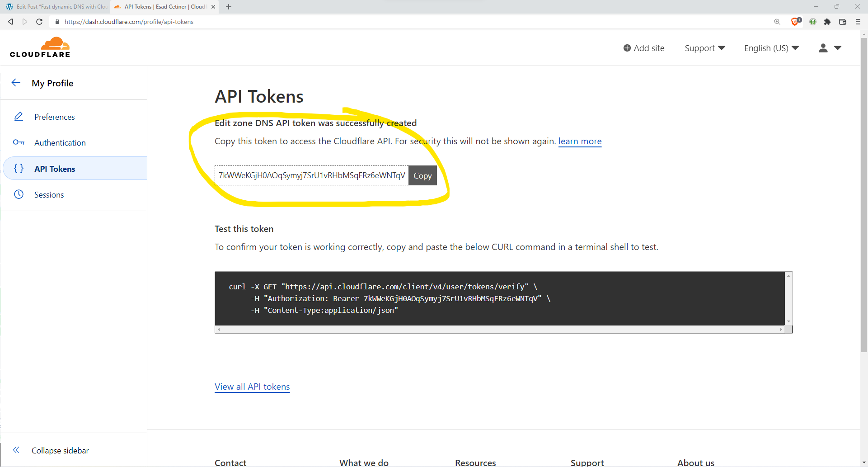Click the Support footer heading
The image size is (868, 467).
tap(587, 462)
